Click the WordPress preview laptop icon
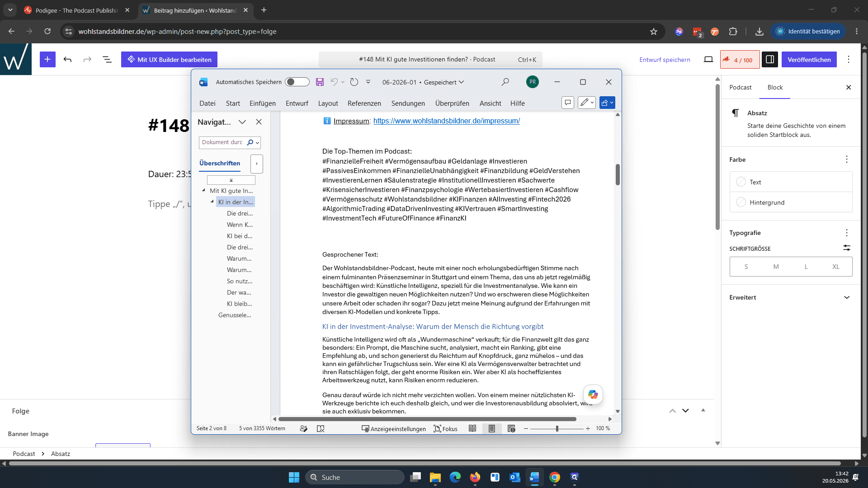868x488 pixels. (708, 59)
